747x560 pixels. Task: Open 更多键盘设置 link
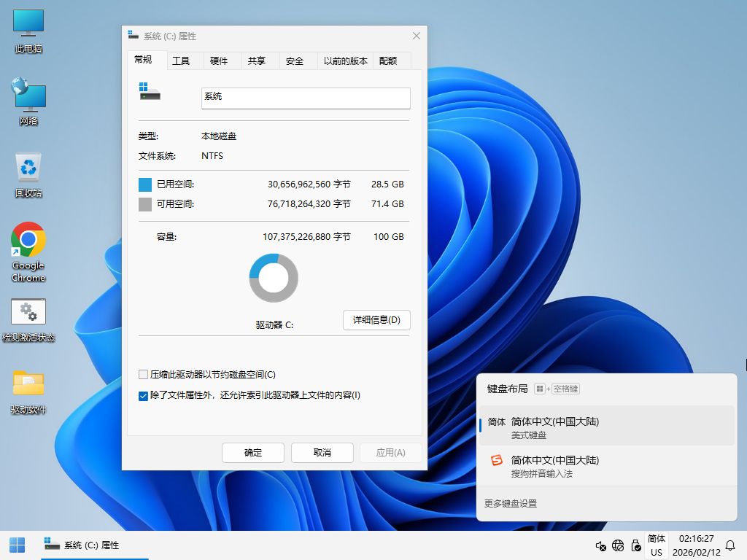pyautogui.click(x=511, y=504)
